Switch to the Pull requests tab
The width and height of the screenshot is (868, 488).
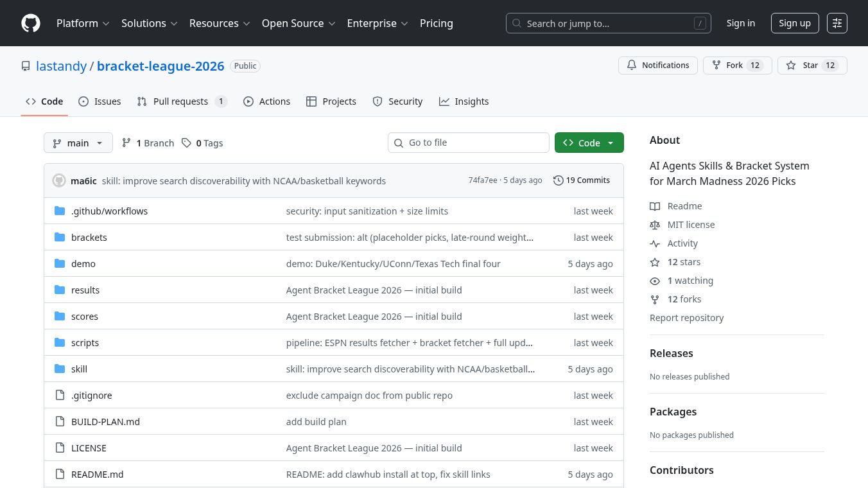click(182, 101)
